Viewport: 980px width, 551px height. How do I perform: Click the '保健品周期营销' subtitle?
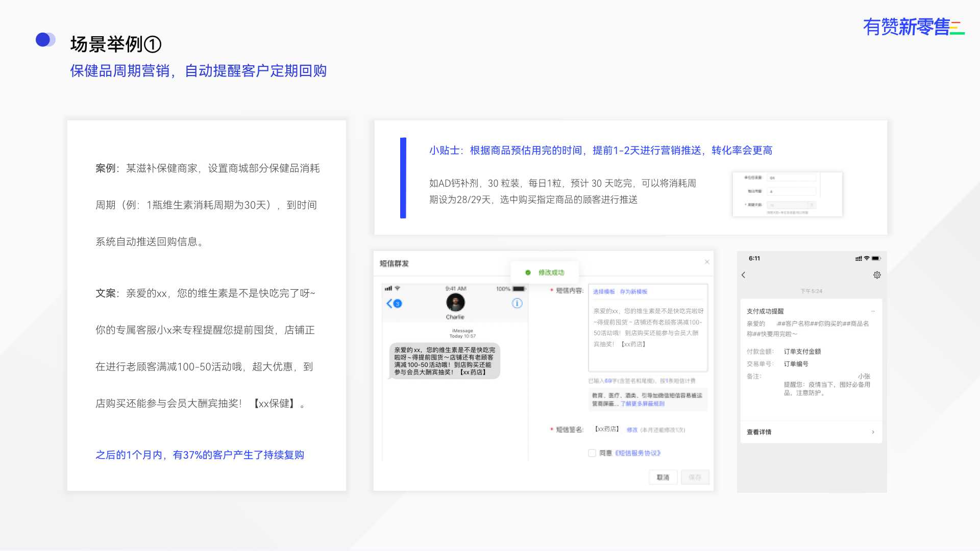tap(120, 71)
